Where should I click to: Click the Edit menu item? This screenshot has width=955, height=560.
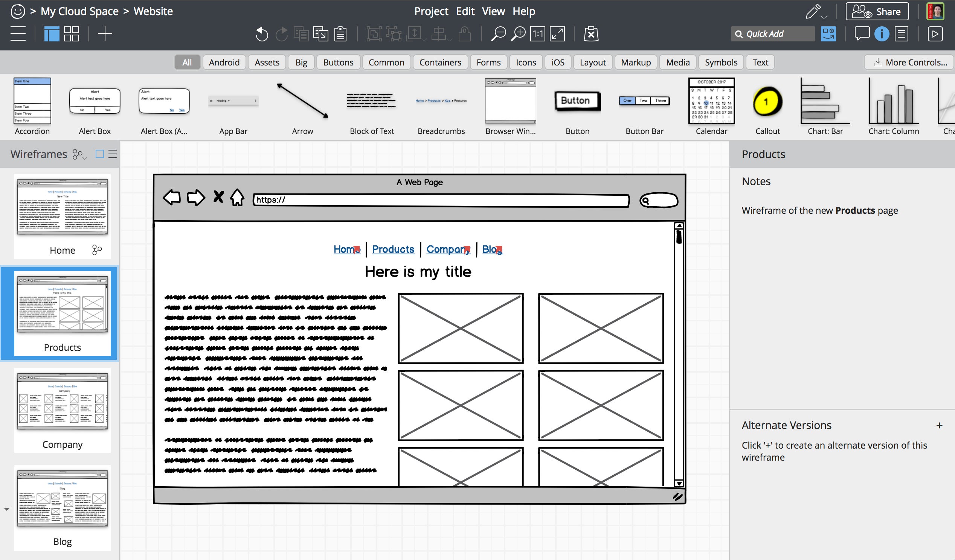464,11
